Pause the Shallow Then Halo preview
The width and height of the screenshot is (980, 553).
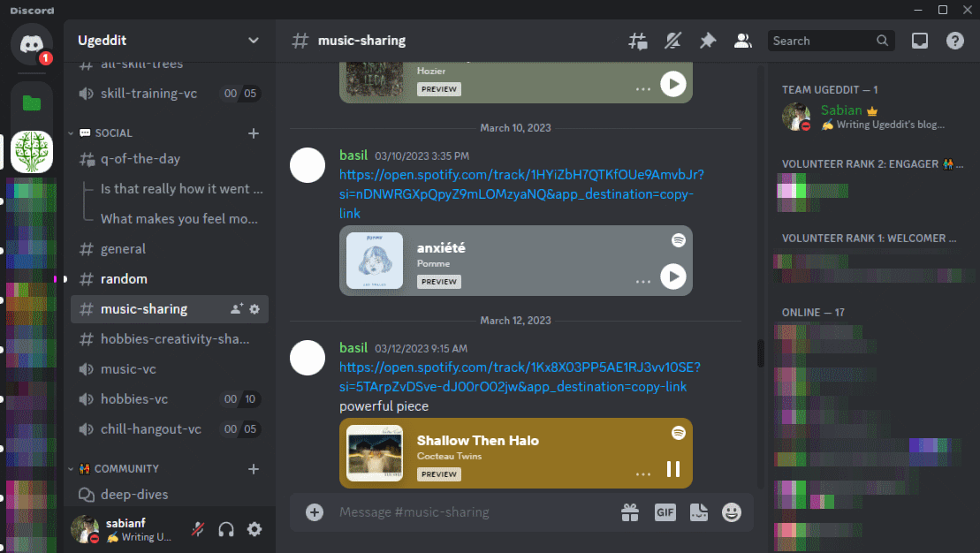tap(673, 469)
